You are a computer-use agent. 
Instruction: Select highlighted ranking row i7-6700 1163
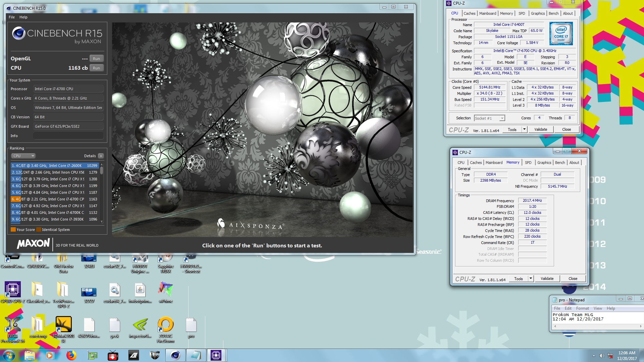pos(55,199)
